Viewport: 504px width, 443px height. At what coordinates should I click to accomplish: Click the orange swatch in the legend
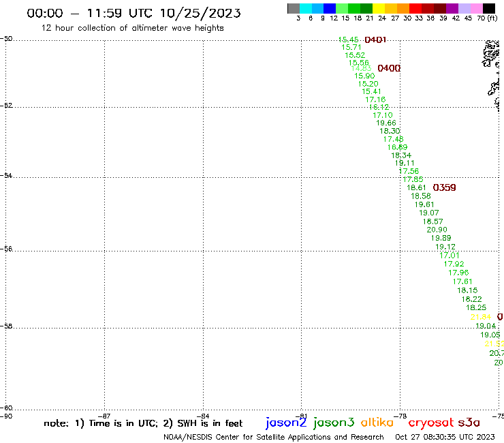[x=403, y=8]
